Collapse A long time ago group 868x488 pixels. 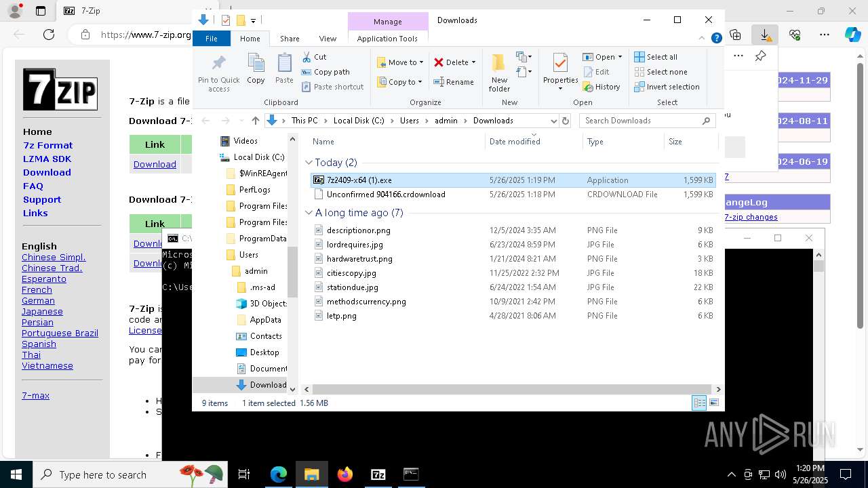309,213
